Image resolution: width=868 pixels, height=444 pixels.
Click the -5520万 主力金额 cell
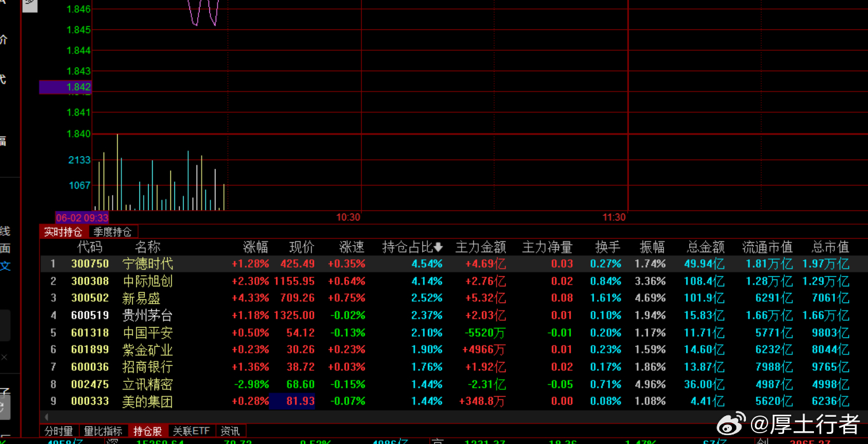point(485,333)
